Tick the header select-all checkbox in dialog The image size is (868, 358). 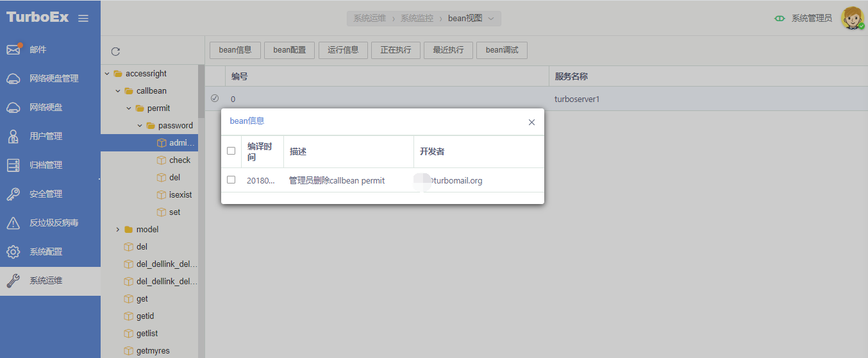click(231, 151)
